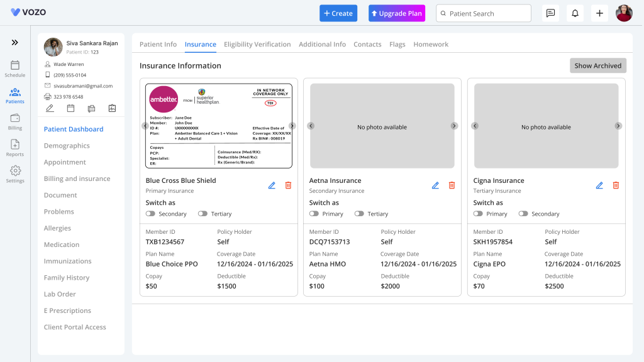Open the Flags tab

coord(397,45)
